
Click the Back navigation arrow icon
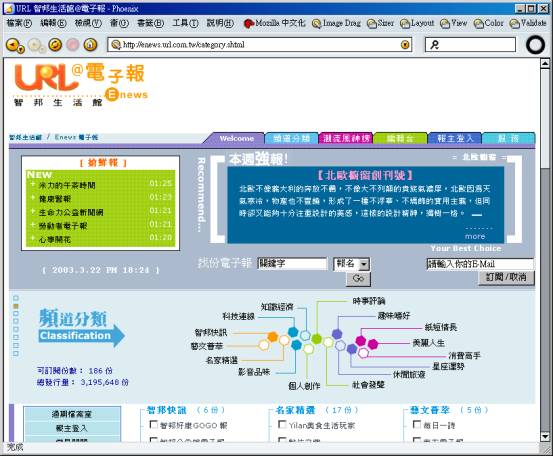[12, 45]
